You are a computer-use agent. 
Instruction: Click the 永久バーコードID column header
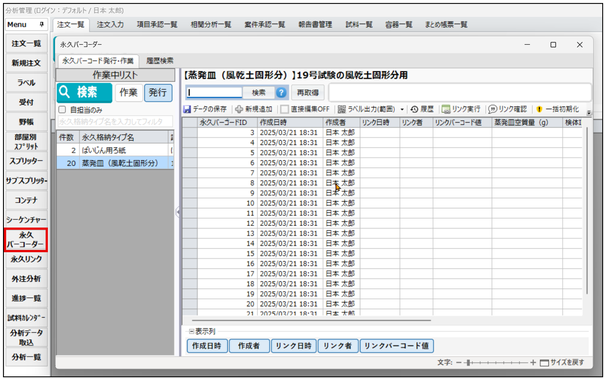(x=228, y=123)
